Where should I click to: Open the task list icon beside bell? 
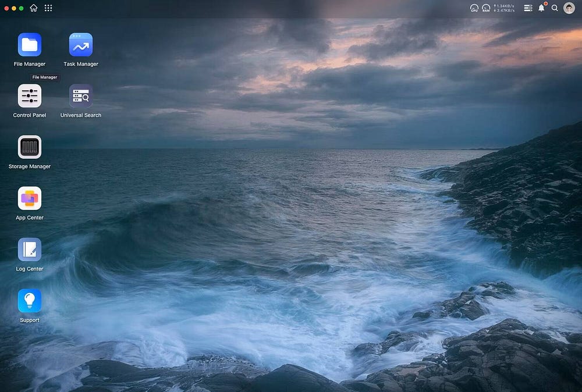[x=528, y=8]
